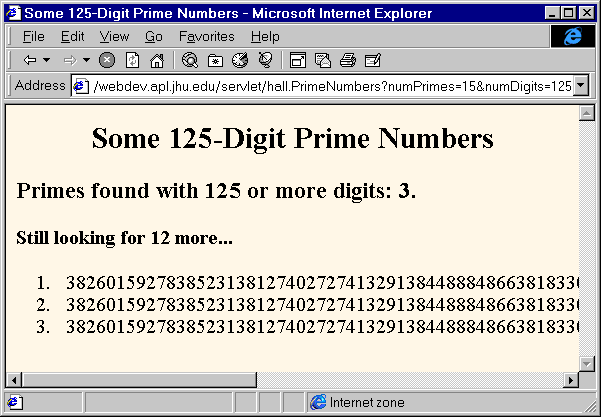This screenshot has height=417, width=601.
Task: Go to the Home page icon
Action: click(156, 60)
